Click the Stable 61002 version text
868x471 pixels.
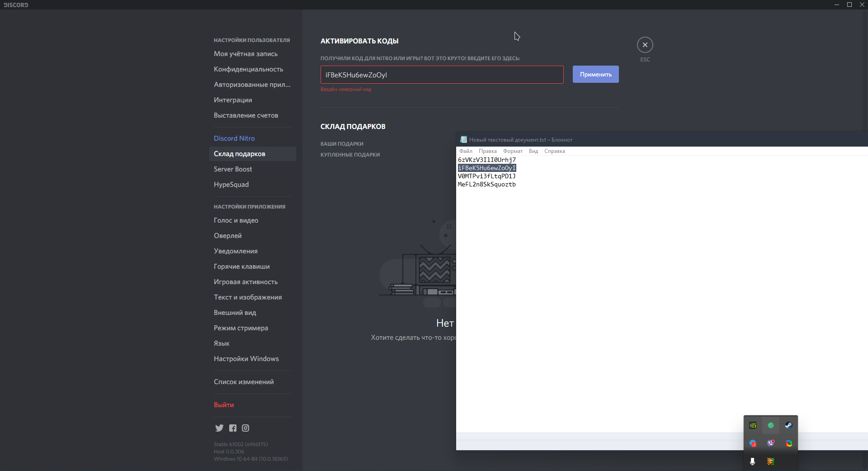[x=241, y=444]
